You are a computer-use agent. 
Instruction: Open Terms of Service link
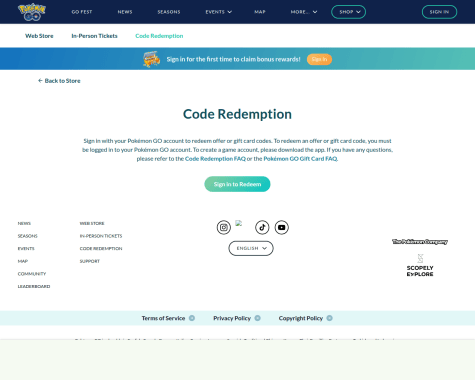(x=163, y=318)
